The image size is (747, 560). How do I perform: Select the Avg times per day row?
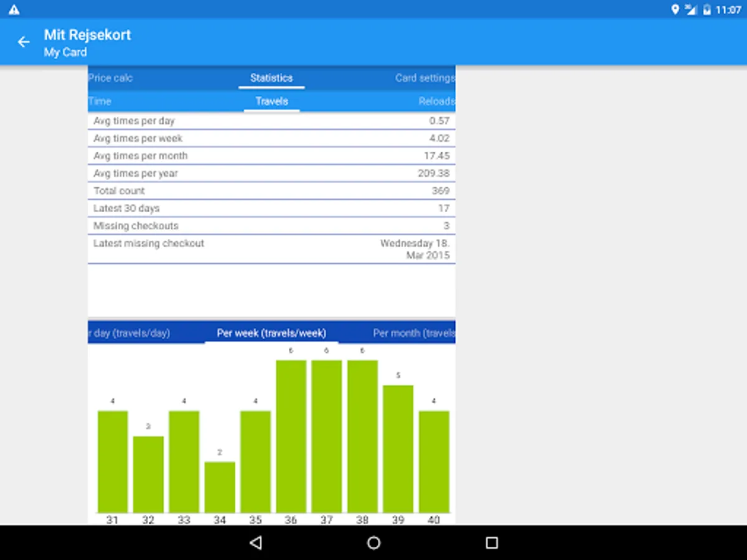point(271,121)
